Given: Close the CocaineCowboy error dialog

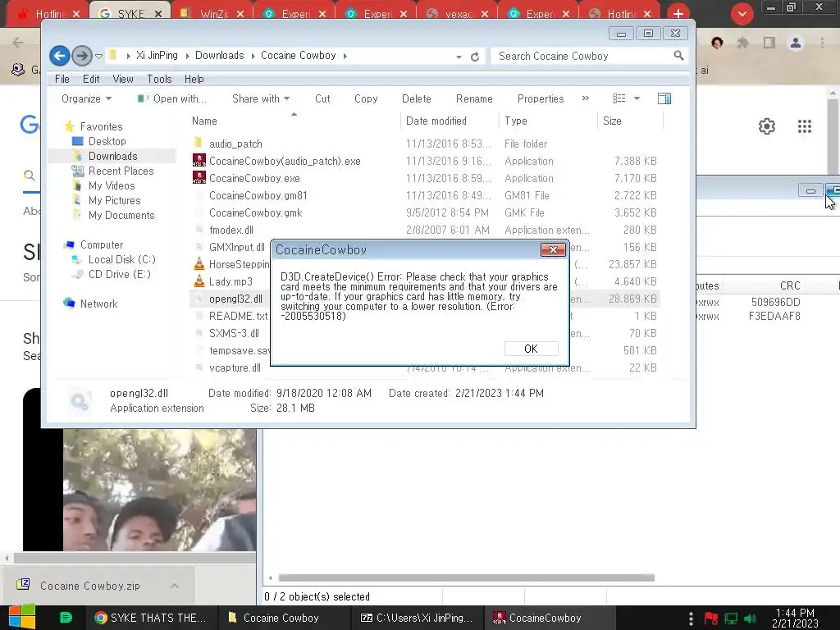Looking at the screenshot, I should point(553,249).
